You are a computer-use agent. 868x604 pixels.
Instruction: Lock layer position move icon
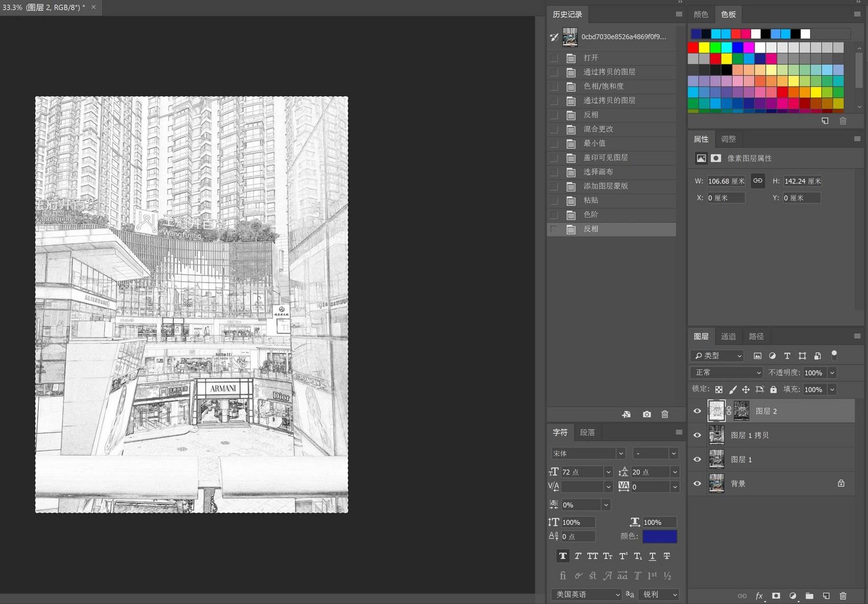pyautogui.click(x=746, y=389)
